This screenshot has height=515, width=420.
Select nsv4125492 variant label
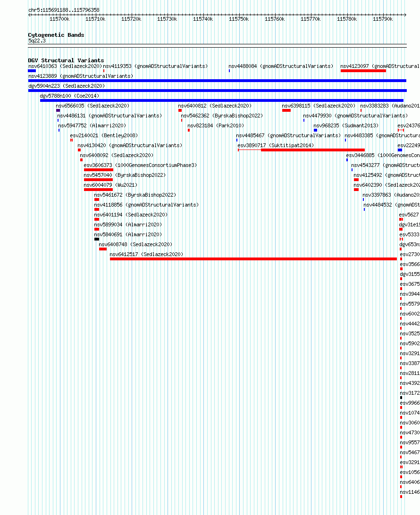tap(387, 175)
